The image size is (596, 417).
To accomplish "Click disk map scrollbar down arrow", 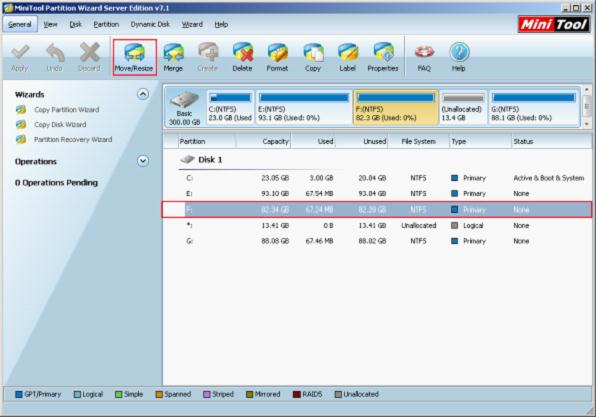I will click(x=586, y=124).
